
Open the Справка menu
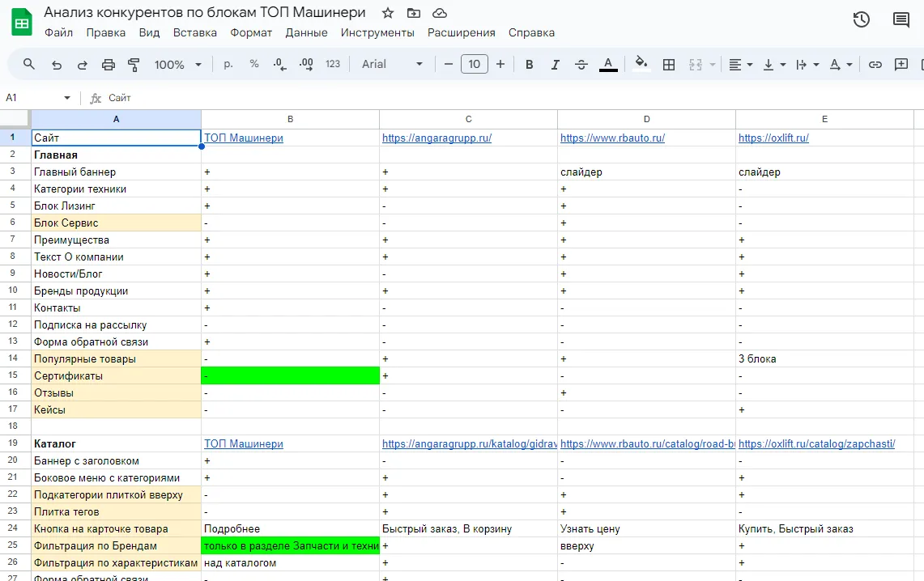(531, 32)
